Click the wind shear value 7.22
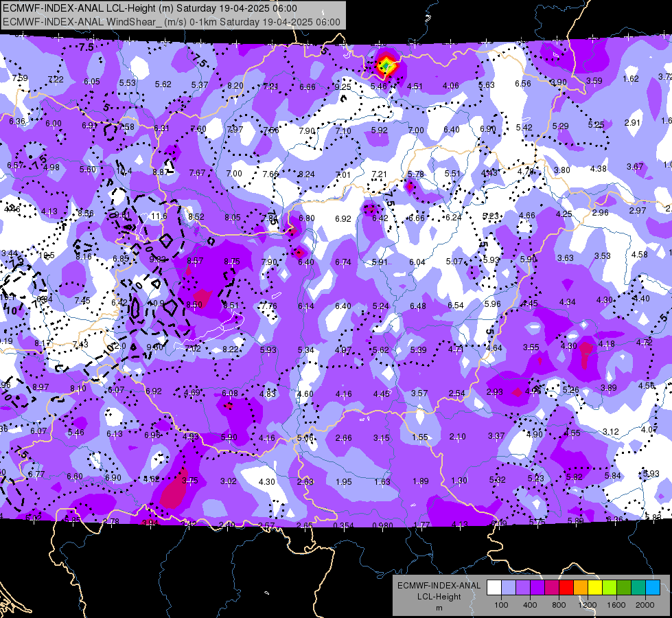 [x=56, y=80]
